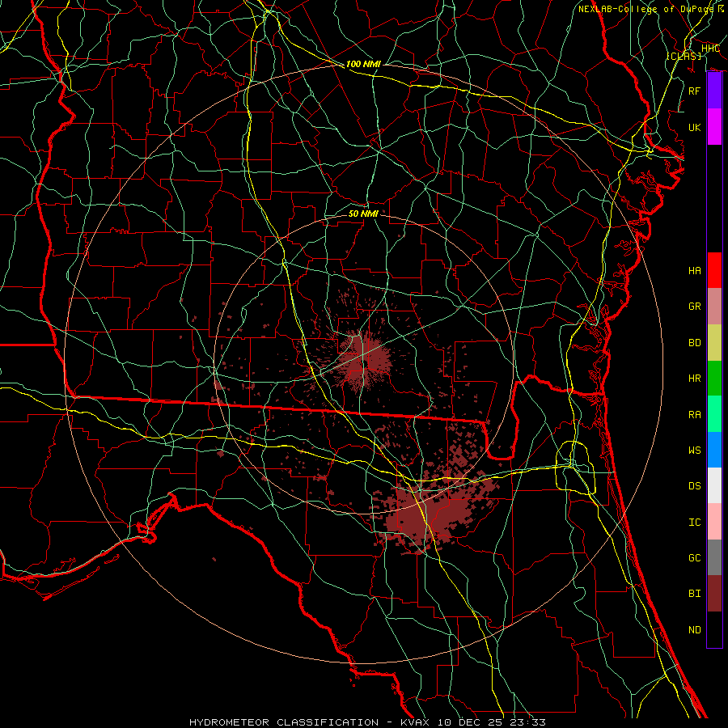Click the radar site center of clutter

click(363, 363)
